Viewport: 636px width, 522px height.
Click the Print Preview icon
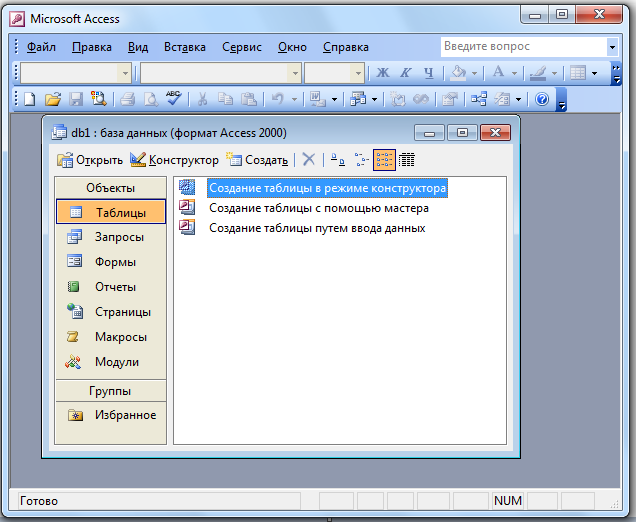150,99
